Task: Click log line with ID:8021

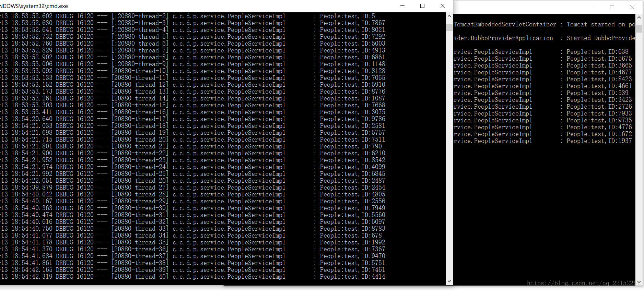Action: point(192,30)
